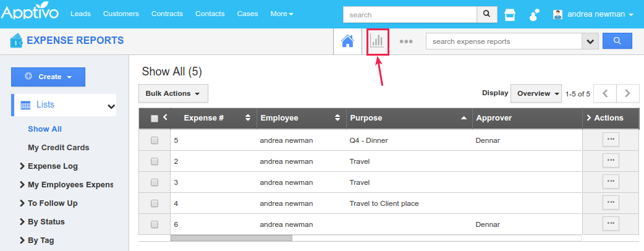Open the app store icon in header
644x251 pixels.
pos(510,14)
